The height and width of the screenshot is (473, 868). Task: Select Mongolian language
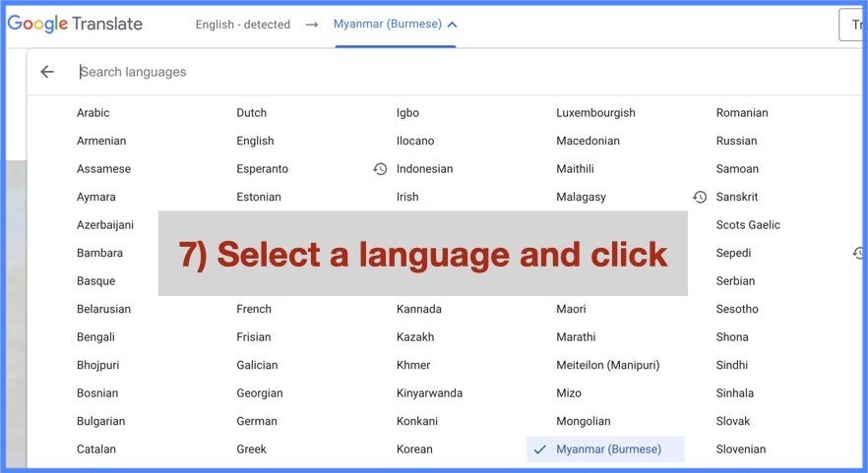pos(584,422)
